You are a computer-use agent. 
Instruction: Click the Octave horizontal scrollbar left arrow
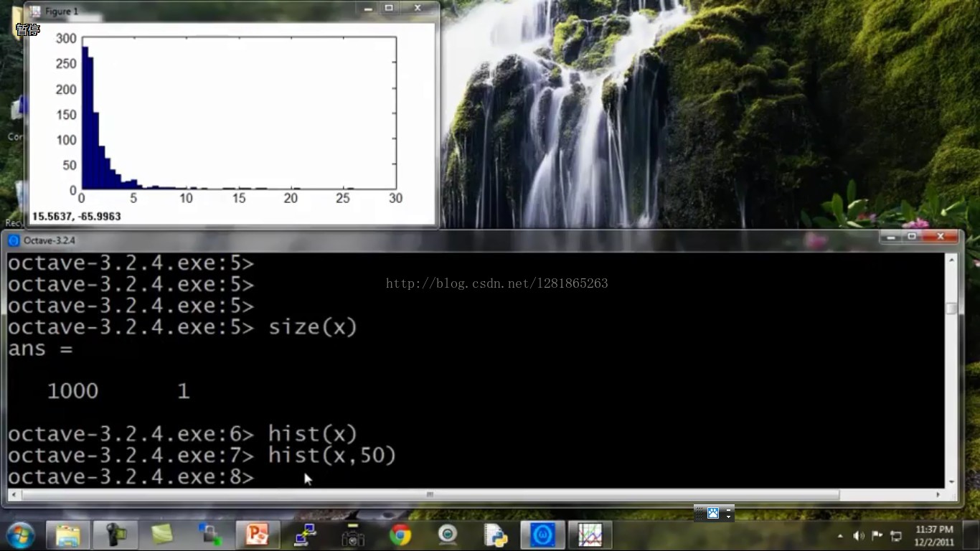point(14,495)
